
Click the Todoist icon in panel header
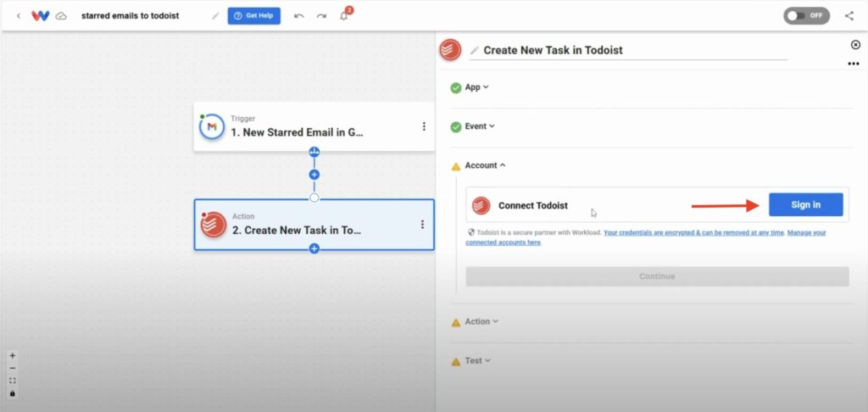[451, 50]
